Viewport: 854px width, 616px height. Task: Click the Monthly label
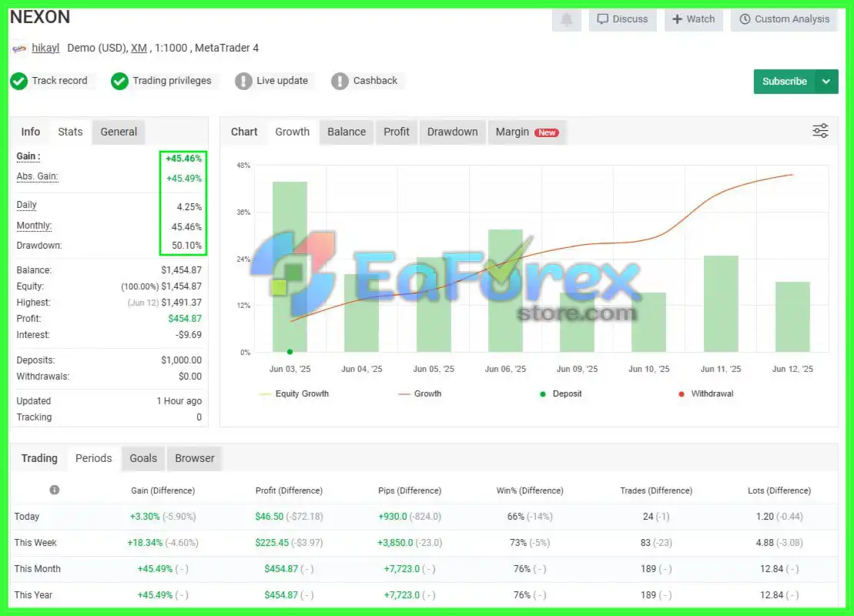tap(34, 226)
